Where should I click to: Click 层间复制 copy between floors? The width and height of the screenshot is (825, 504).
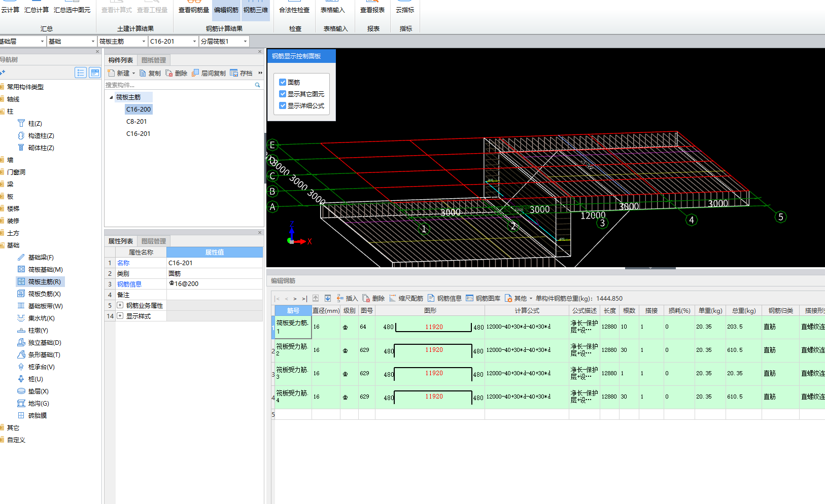[x=209, y=73]
